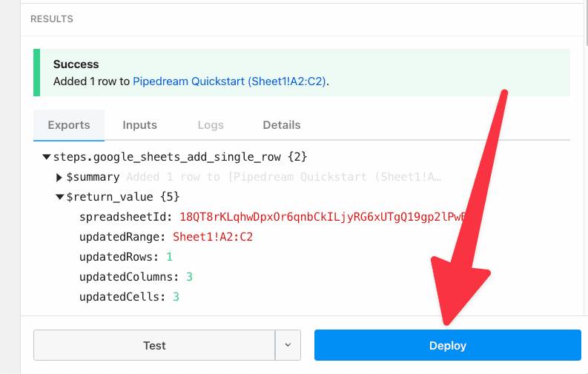Image resolution: width=588 pixels, height=374 pixels.
Task: Open the Test button dropdown chevron
Action: tap(288, 345)
